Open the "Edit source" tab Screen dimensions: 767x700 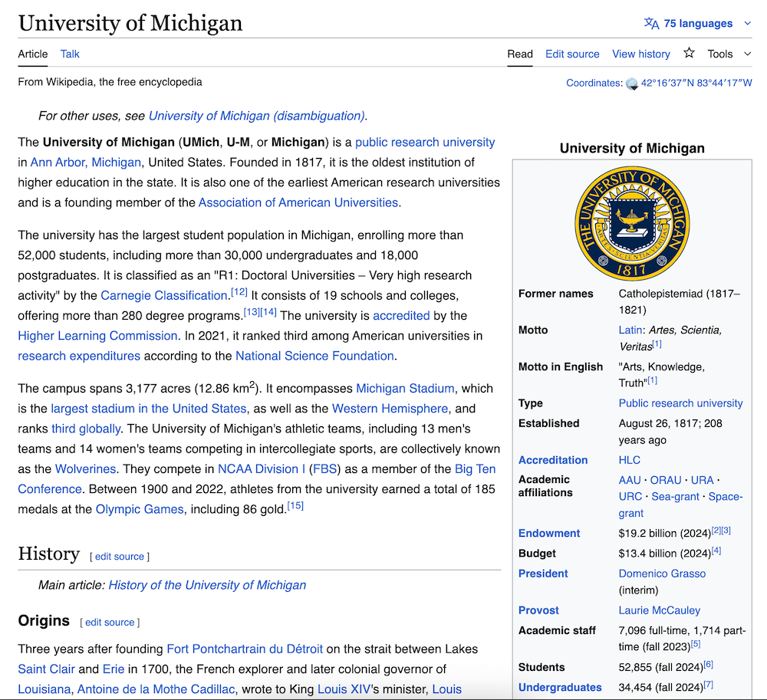coord(572,54)
